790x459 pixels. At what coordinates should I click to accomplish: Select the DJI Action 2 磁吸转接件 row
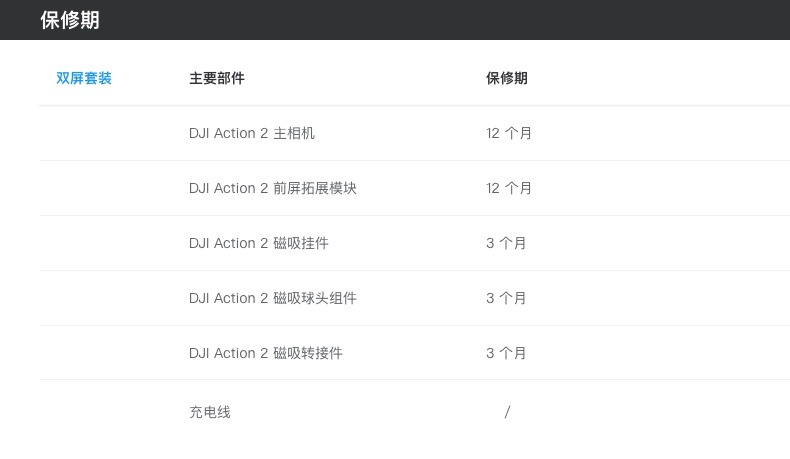415,353
